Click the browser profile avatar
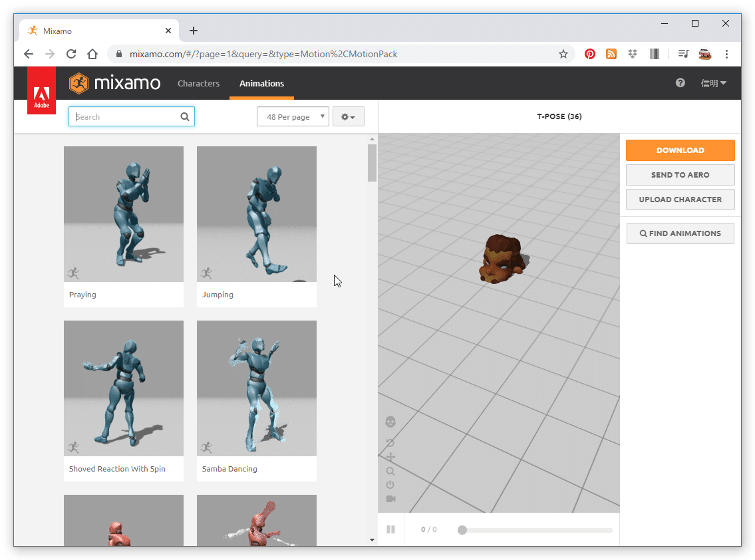The height and width of the screenshot is (560, 755). tap(705, 54)
